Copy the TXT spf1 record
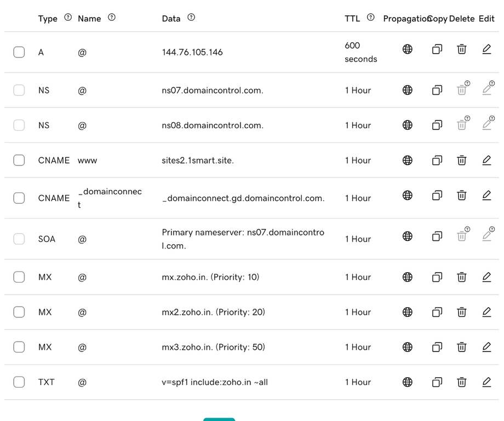 coord(437,382)
